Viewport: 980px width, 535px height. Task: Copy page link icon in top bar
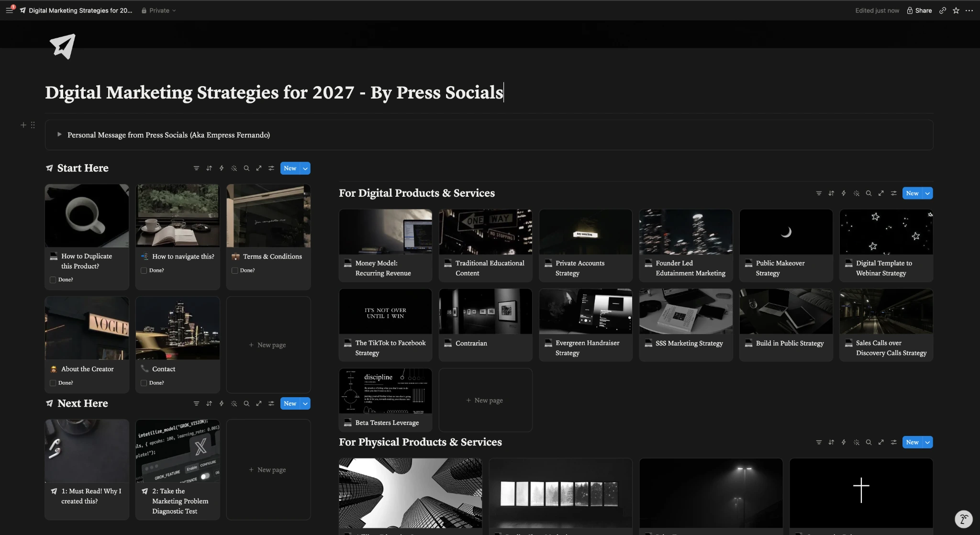point(942,10)
